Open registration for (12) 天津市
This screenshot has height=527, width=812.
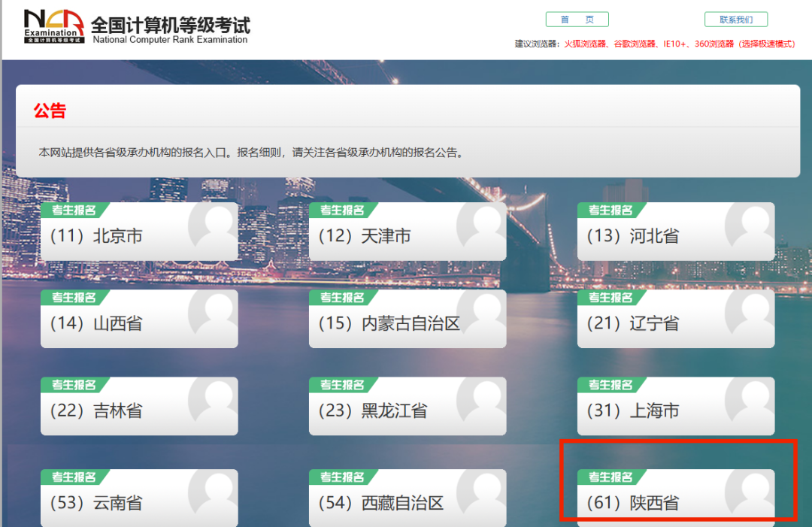click(x=408, y=232)
